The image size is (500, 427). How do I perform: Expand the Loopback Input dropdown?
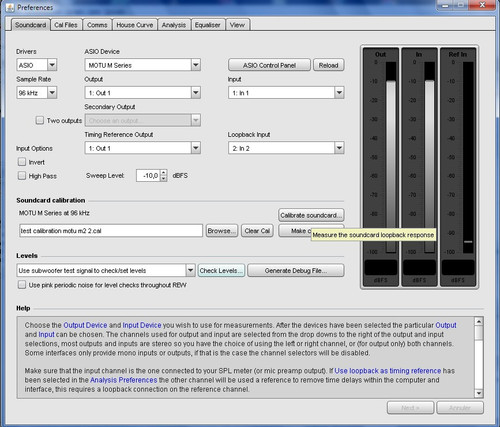coord(339,148)
